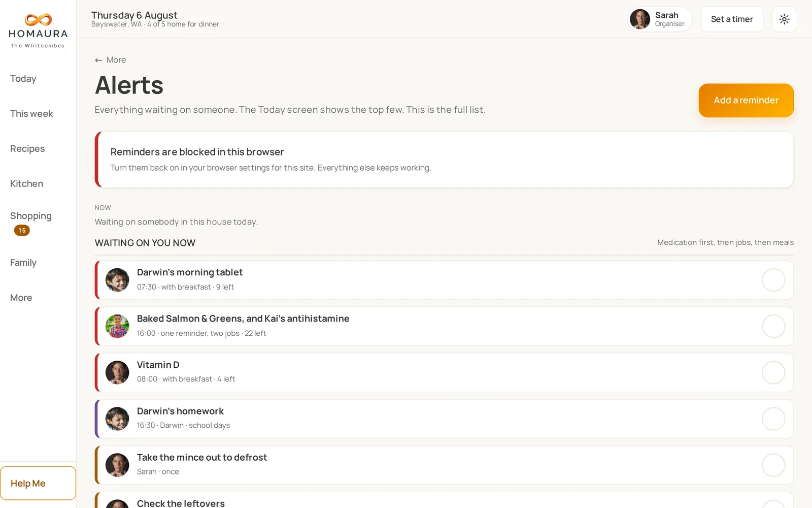The width and height of the screenshot is (812, 508).
Task: Open the Sarah Organiser profile chip
Action: pos(660,19)
